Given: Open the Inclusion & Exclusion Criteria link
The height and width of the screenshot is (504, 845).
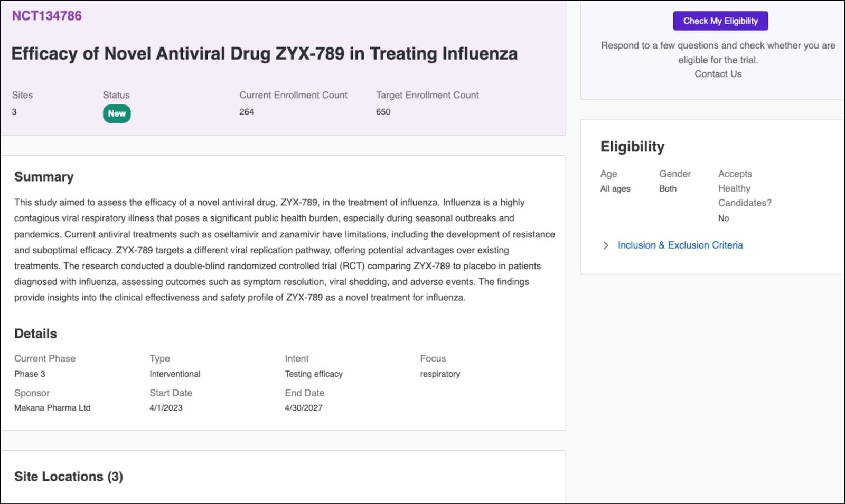Looking at the screenshot, I should pyautogui.click(x=680, y=245).
